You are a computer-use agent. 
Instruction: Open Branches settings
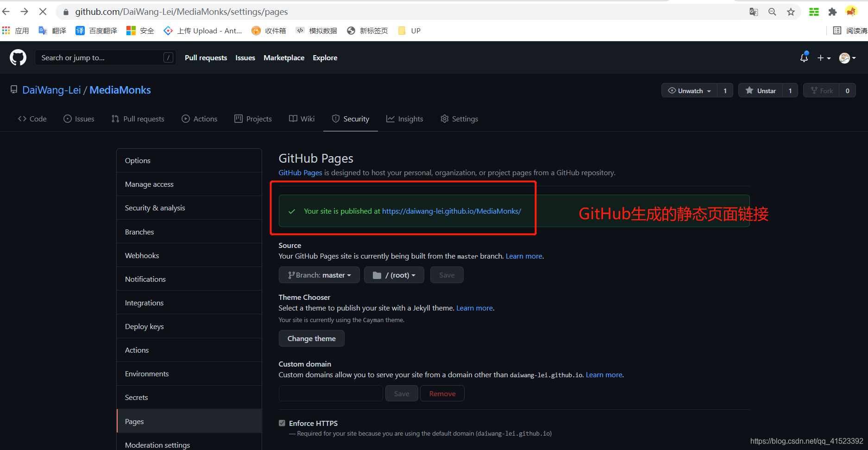189,232
